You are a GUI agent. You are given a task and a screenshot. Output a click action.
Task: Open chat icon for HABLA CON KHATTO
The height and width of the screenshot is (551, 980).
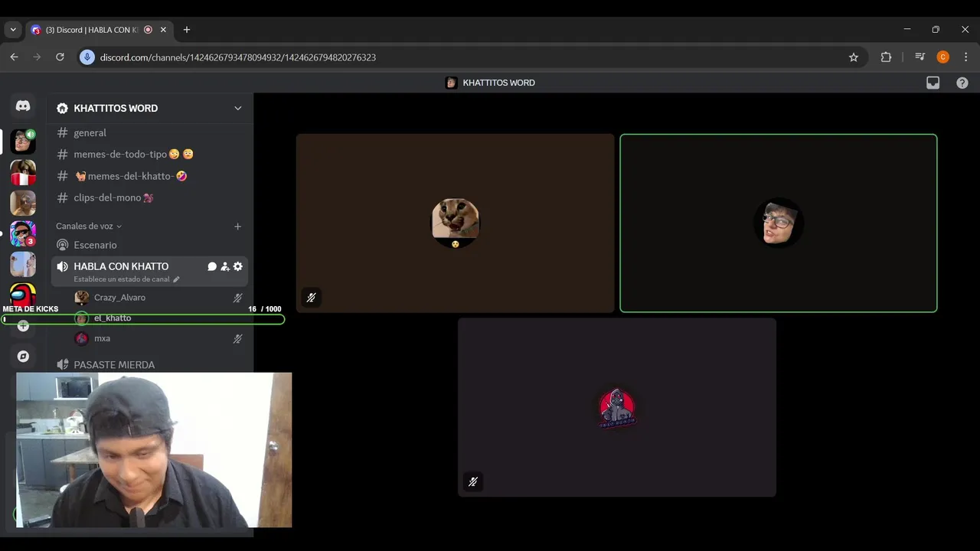click(212, 266)
